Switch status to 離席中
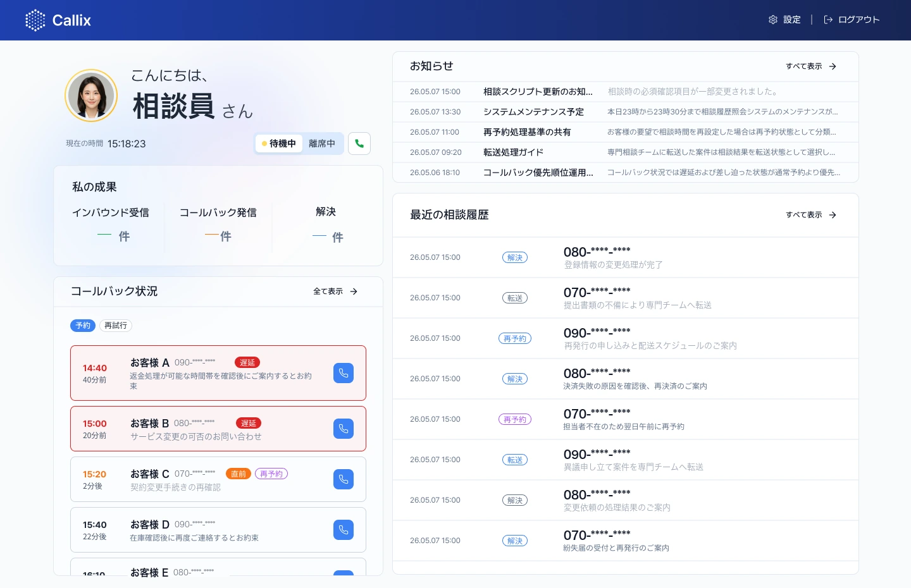The image size is (911, 588). [322, 144]
